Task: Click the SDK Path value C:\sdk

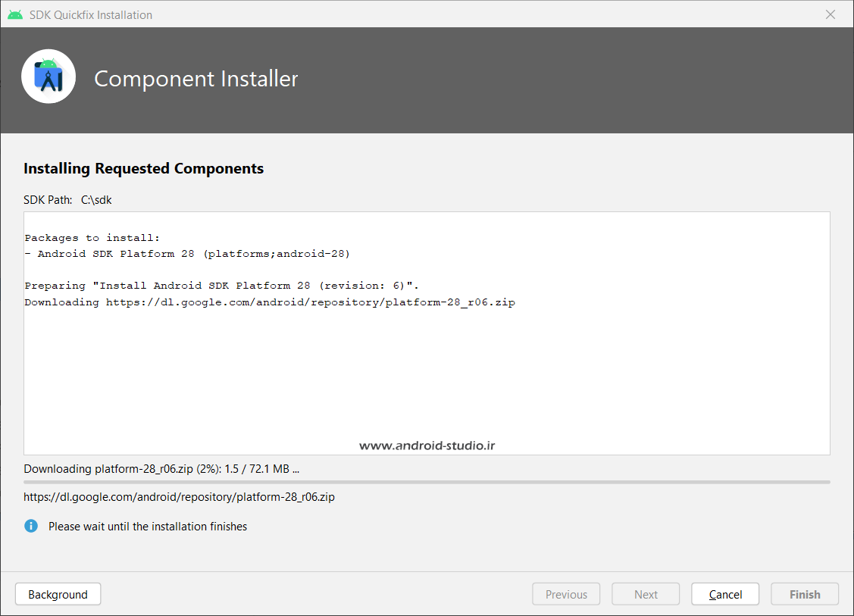Action: (96, 200)
